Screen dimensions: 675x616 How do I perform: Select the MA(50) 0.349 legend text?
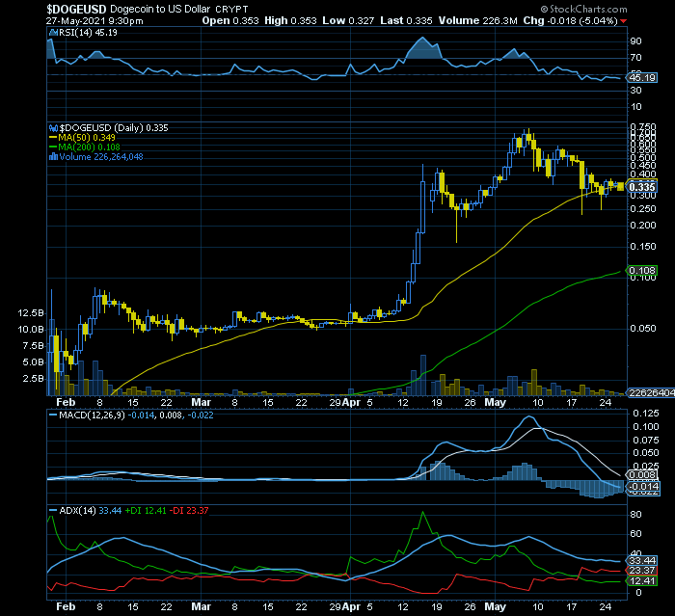pos(87,138)
